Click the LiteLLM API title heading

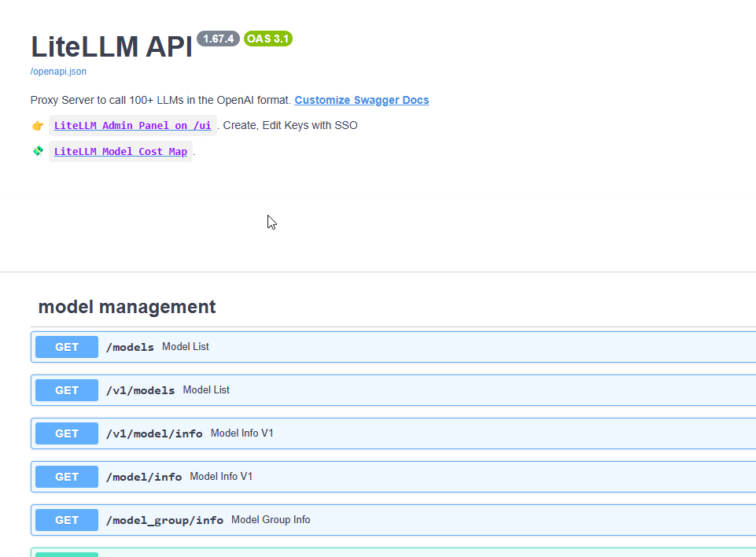tap(112, 46)
